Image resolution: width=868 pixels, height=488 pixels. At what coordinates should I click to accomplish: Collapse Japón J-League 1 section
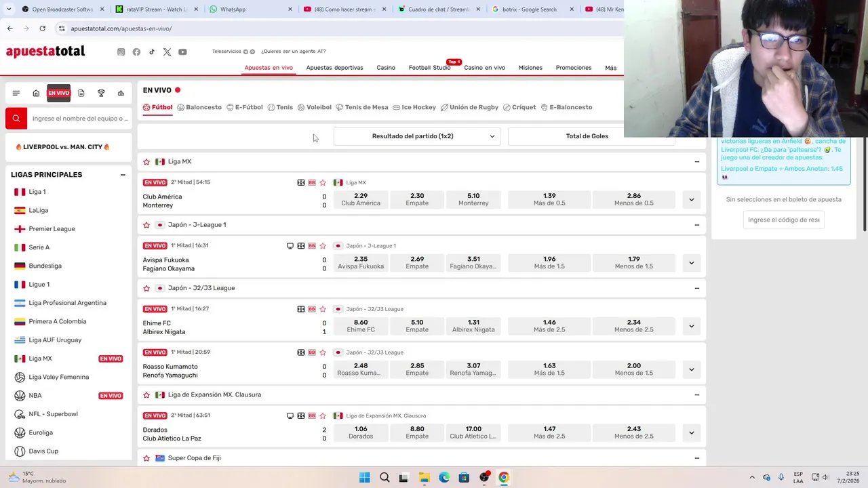point(697,225)
